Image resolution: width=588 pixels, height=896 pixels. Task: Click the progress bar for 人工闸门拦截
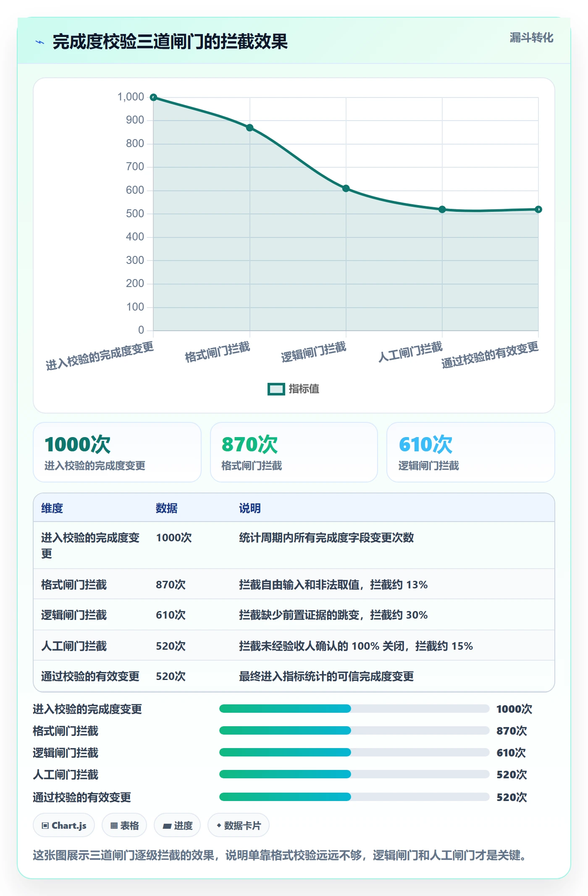tap(354, 774)
